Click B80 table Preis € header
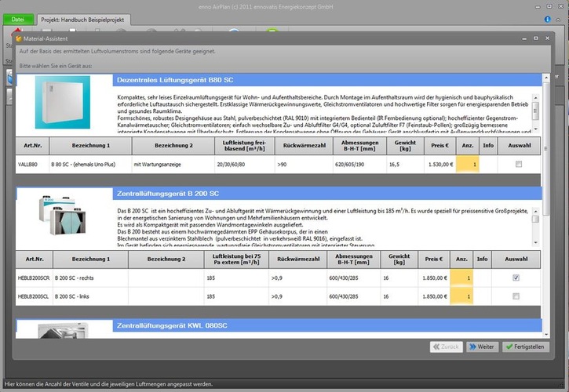The height and width of the screenshot is (392, 569). click(440, 145)
